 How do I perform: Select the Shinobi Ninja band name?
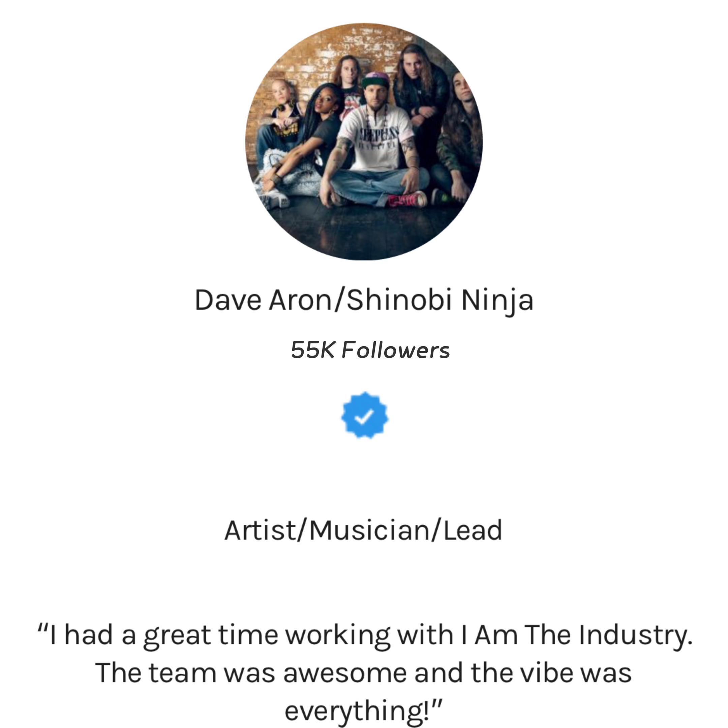[440, 300]
